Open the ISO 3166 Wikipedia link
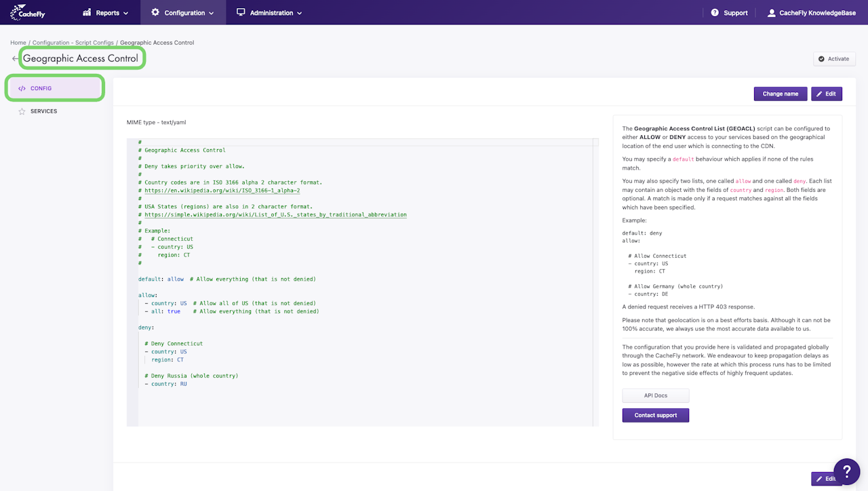 [222, 191]
